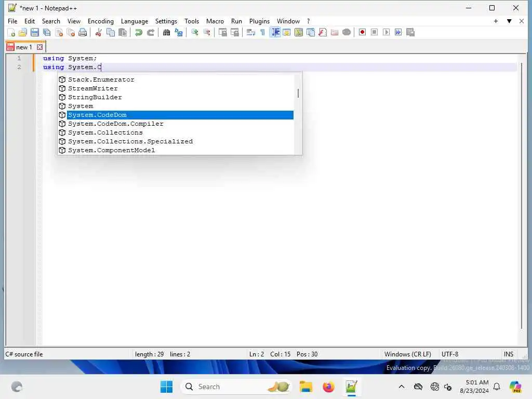Viewport: 532px width, 399px height.
Task: Open the Document Map toolbar icon
Action: [299, 32]
